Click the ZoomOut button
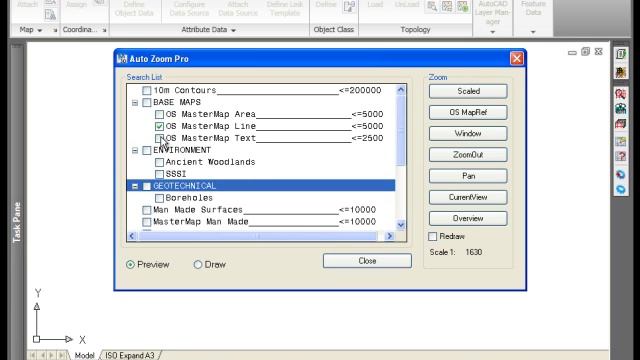Image resolution: width=640 pixels, height=360 pixels. pyautogui.click(x=468, y=155)
